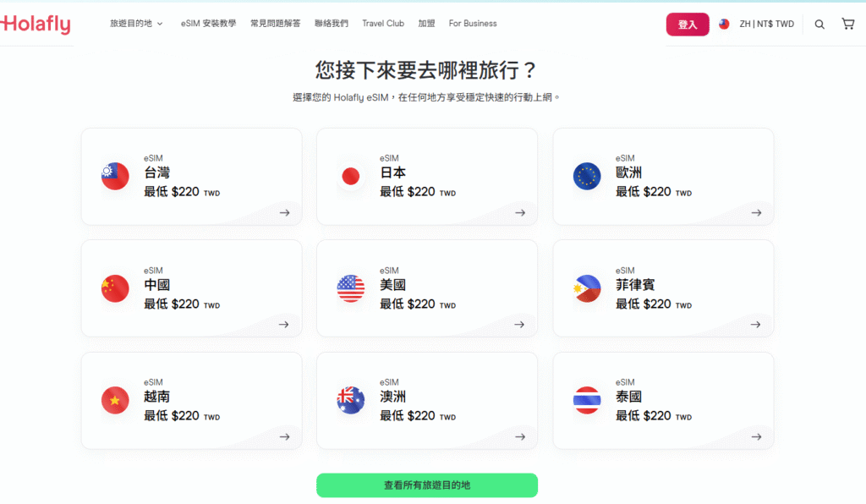Open the ZH | NT$ TWD language currency selector
Screen dimensions: 866x504
pos(766,25)
